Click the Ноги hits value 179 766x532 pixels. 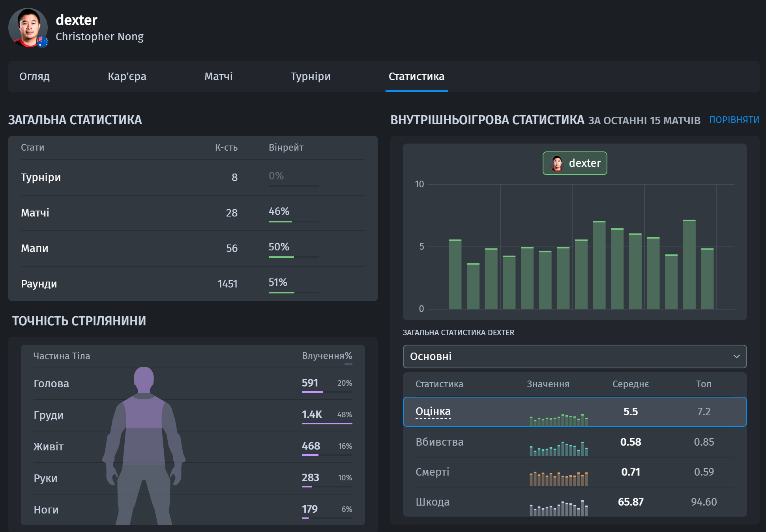310,509
